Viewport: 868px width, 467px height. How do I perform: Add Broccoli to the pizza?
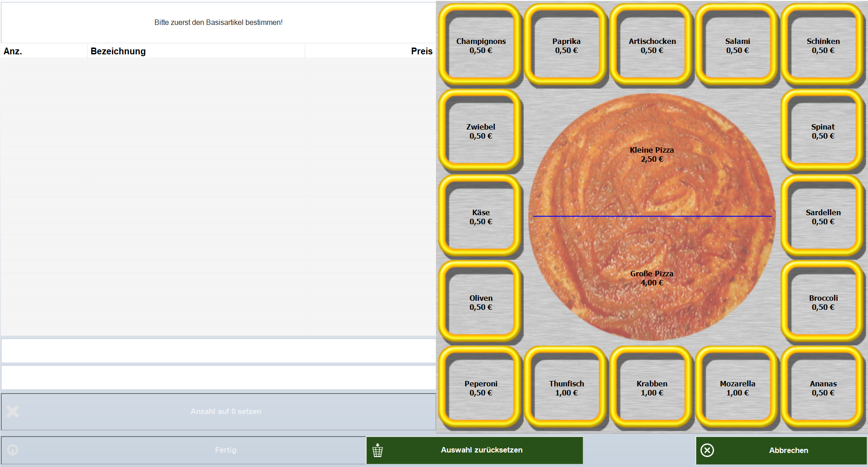point(823,302)
